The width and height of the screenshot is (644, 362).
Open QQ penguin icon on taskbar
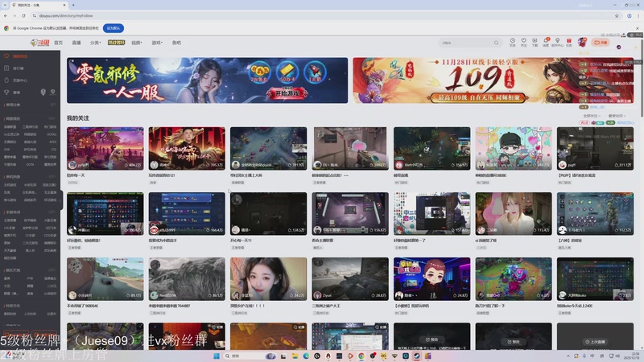pyautogui.click(x=328, y=356)
